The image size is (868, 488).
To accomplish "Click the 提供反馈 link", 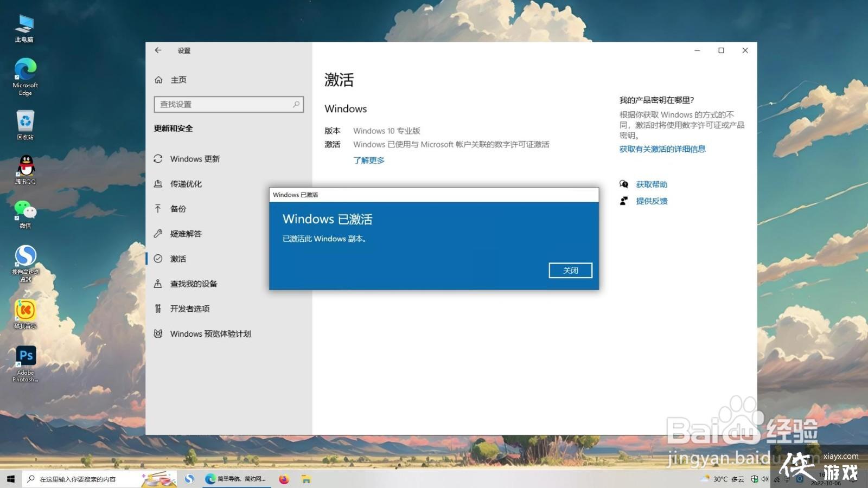I will pos(652,201).
